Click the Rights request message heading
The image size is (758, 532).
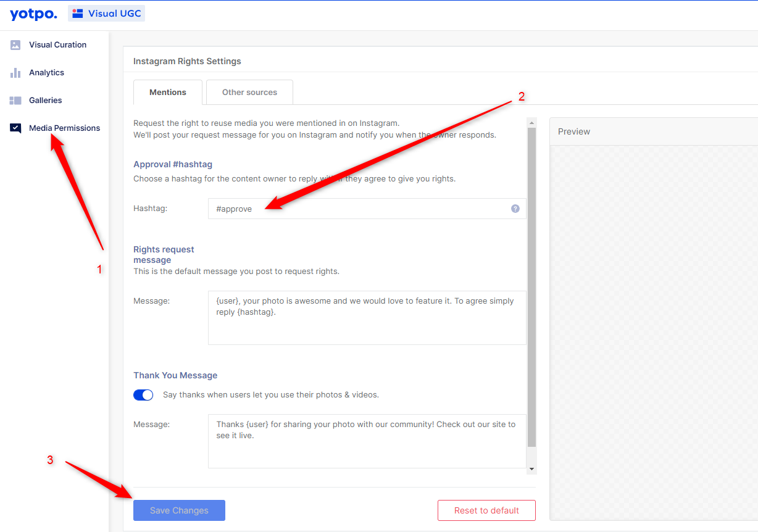pyautogui.click(x=164, y=255)
